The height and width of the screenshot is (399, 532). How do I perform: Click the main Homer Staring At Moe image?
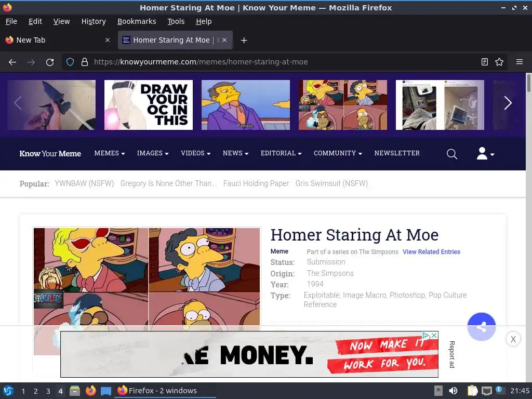pyautogui.click(x=147, y=276)
